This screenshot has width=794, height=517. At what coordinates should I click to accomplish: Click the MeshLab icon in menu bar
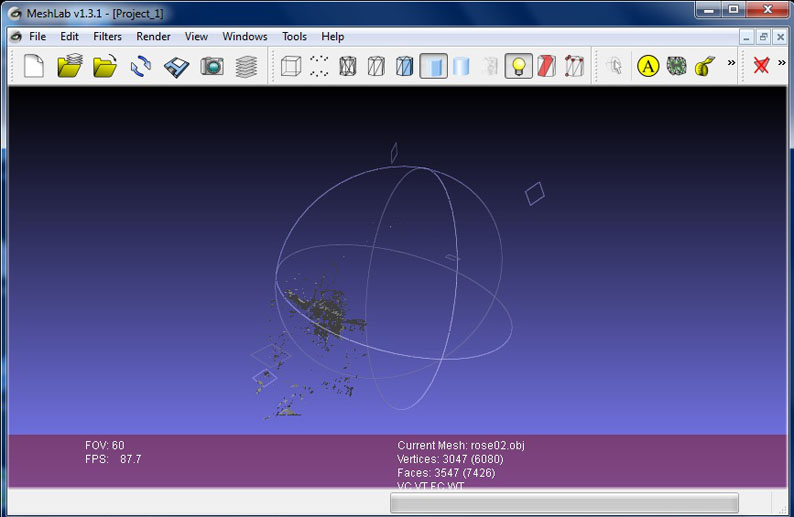[x=16, y=36]
